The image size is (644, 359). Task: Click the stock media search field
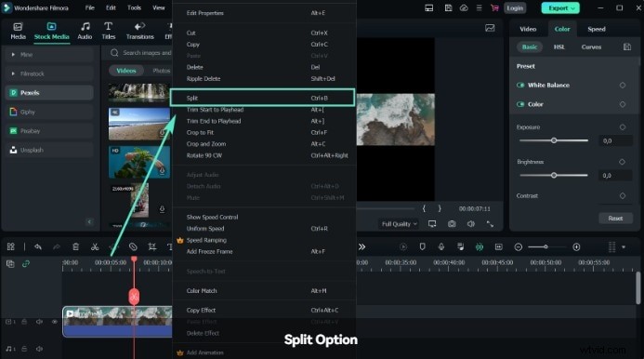click(140, 53)
